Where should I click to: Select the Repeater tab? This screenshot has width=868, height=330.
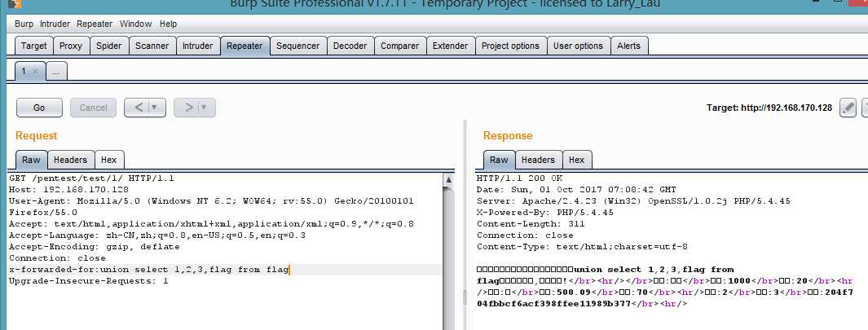click(x=245, y=46)
